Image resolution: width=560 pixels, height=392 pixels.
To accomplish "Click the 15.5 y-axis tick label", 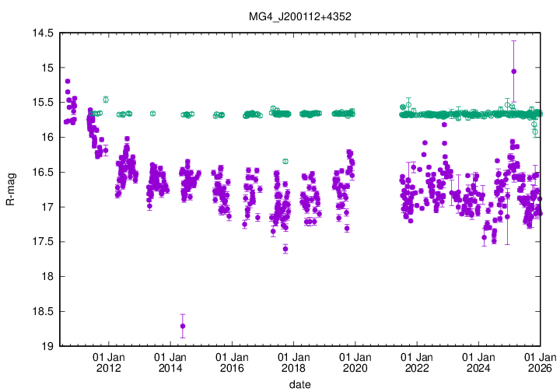I will [41, 103].
